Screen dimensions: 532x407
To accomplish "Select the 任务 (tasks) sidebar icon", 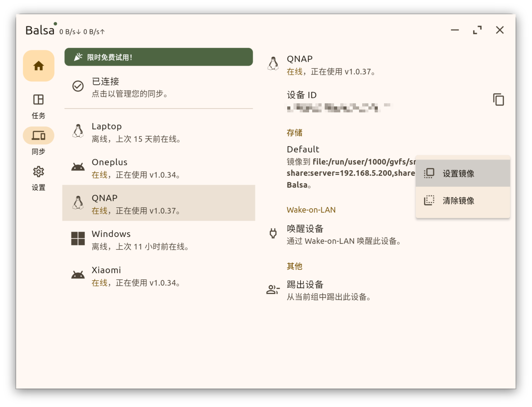I will click(x=38, y=100).
